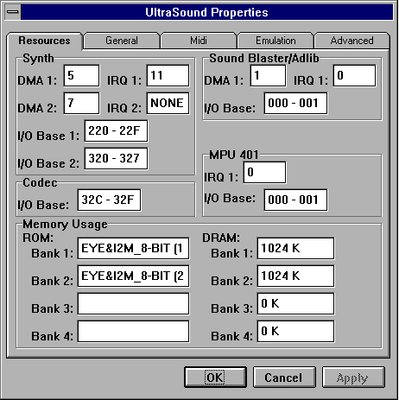Screen dimensions: 399x400
Task: Switch to the Midi tab
Action: point(199,41)
